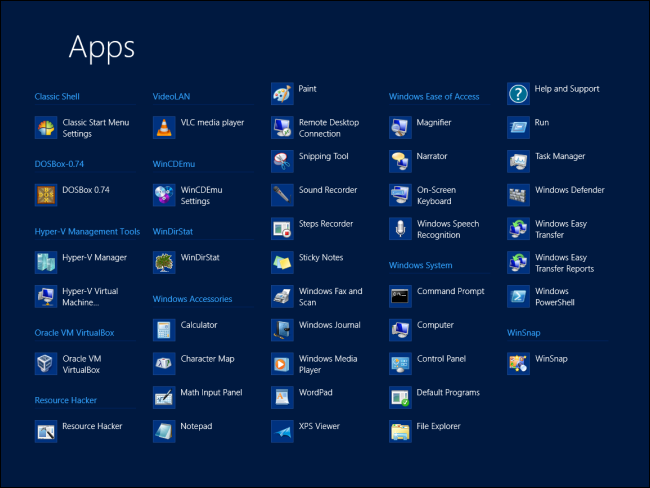Open Windows PowerShell icon
Image resolution: width=650 pixels, height=488 pixels.
(518, 297)
